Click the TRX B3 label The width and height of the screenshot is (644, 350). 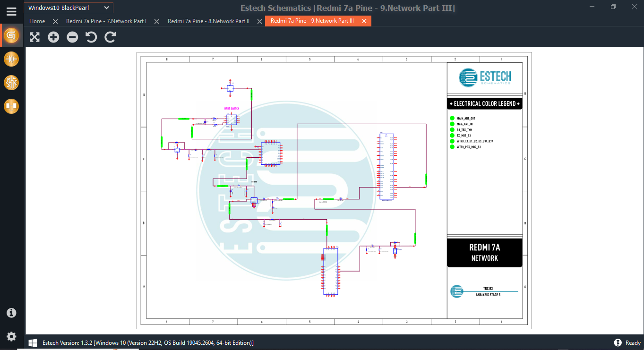tap(488, 289)
